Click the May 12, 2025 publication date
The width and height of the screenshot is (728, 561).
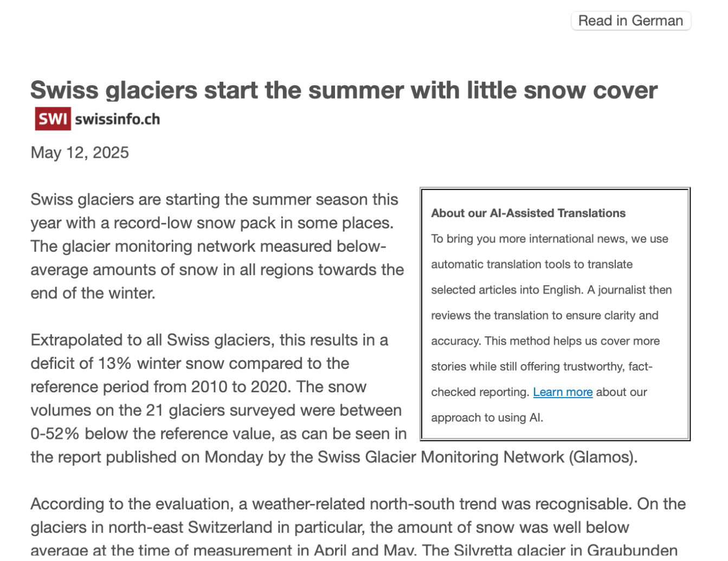coord(80,152)
